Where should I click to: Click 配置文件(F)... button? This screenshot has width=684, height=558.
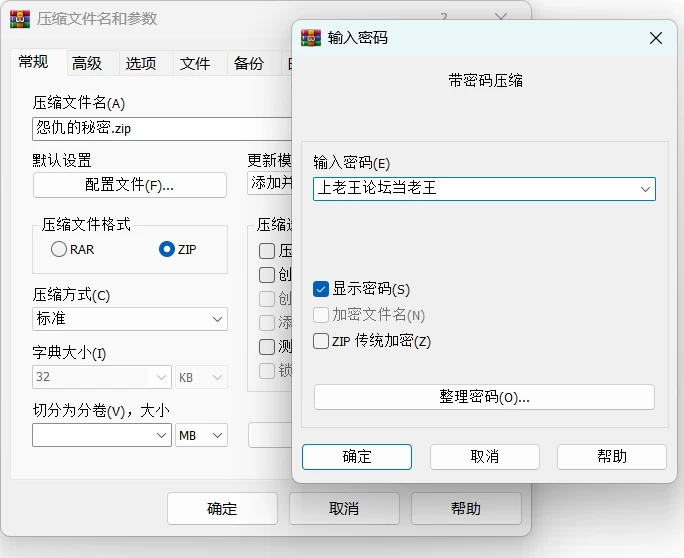click(130, 185)
